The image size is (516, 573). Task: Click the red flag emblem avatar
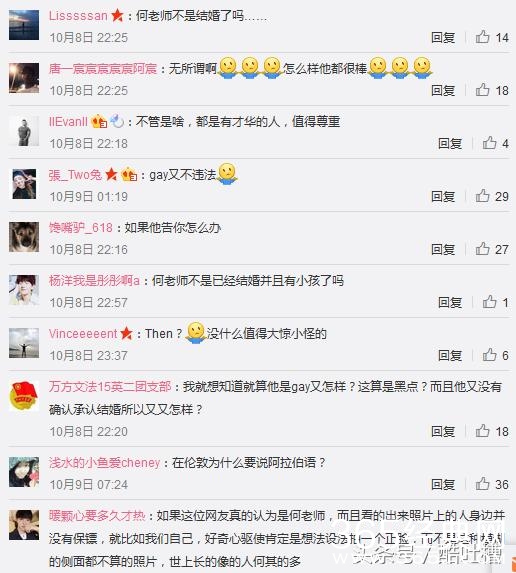24,396
